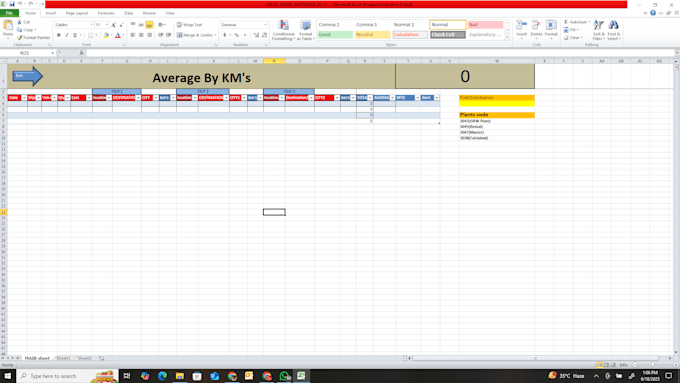Open Find & Select binoculars
This screenshot has height=383, width=680.
click(x=614, y=29)
